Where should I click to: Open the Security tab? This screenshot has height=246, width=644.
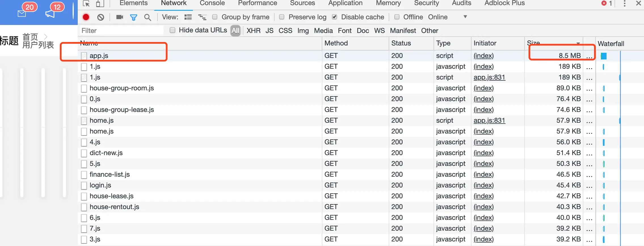[426, 3]
